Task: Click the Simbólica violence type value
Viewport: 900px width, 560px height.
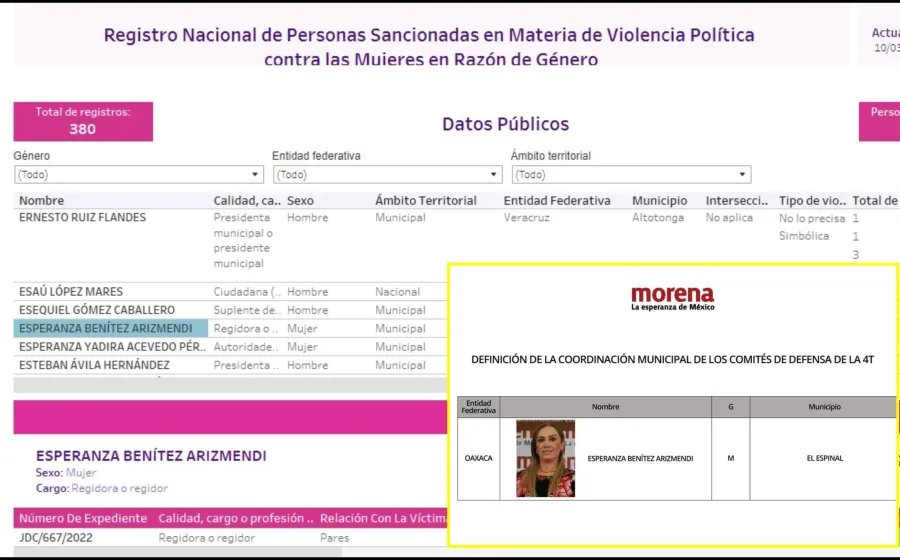Action: (804, 236)
